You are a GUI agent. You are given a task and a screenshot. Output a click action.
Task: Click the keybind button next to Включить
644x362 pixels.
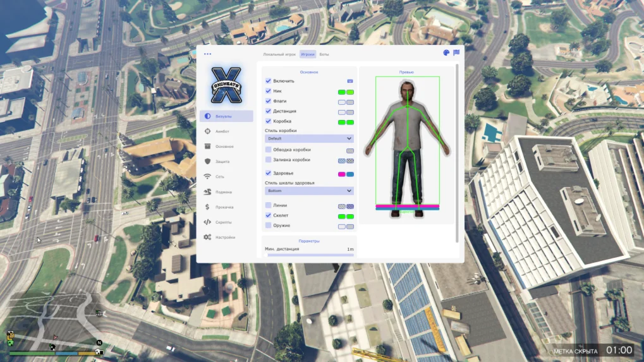tap(349, 81)
